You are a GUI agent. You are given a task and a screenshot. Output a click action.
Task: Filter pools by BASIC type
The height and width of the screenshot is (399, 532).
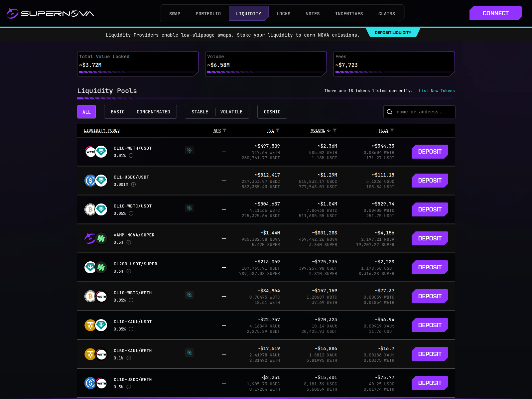(118, 112)
